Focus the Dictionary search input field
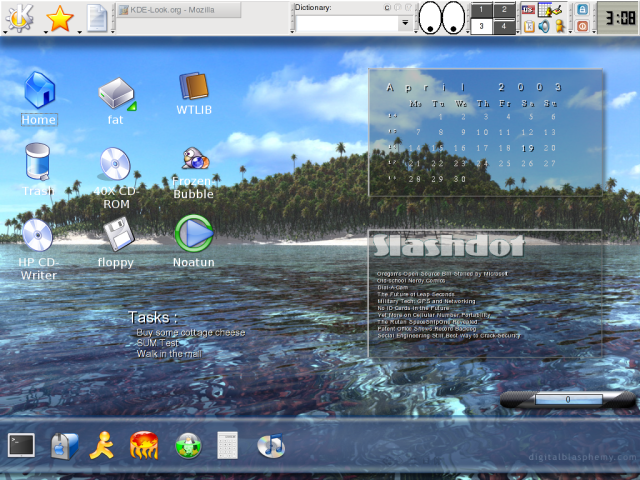 [347, 23]
